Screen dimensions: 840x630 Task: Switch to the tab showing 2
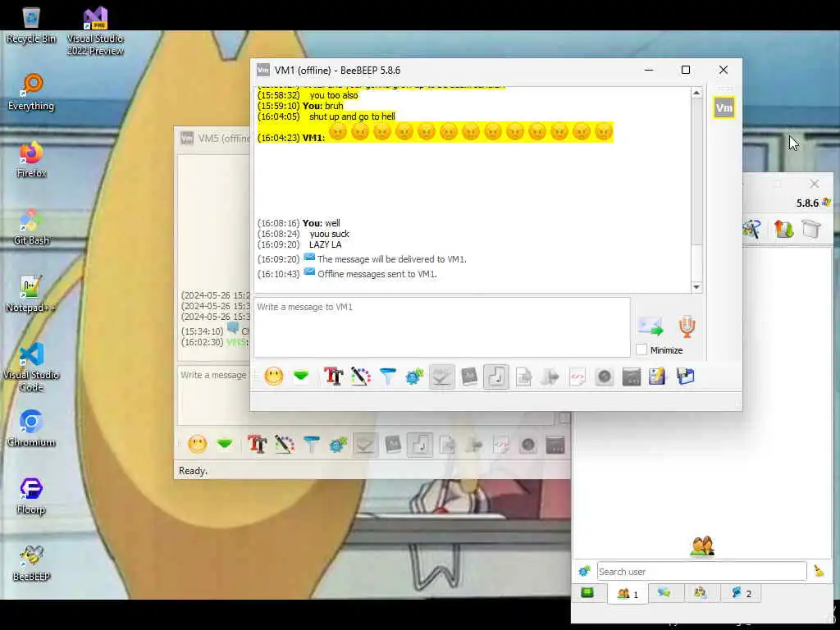(x=741, y=592)
